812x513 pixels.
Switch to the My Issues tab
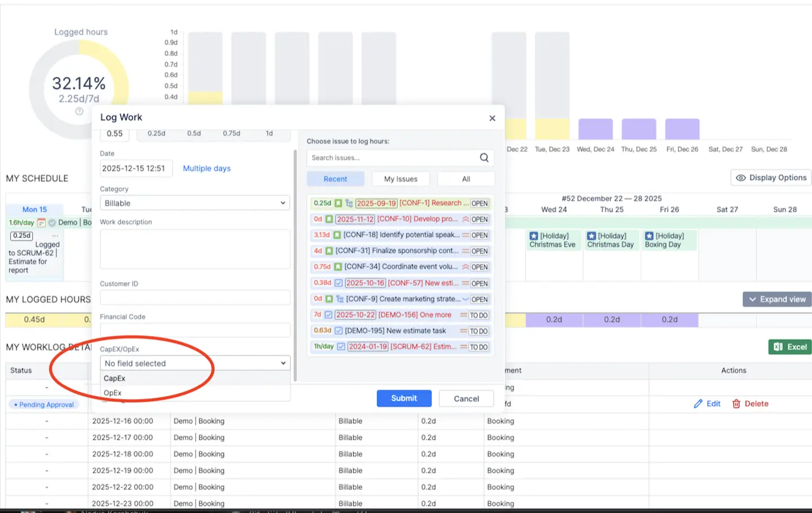(400, 178)
